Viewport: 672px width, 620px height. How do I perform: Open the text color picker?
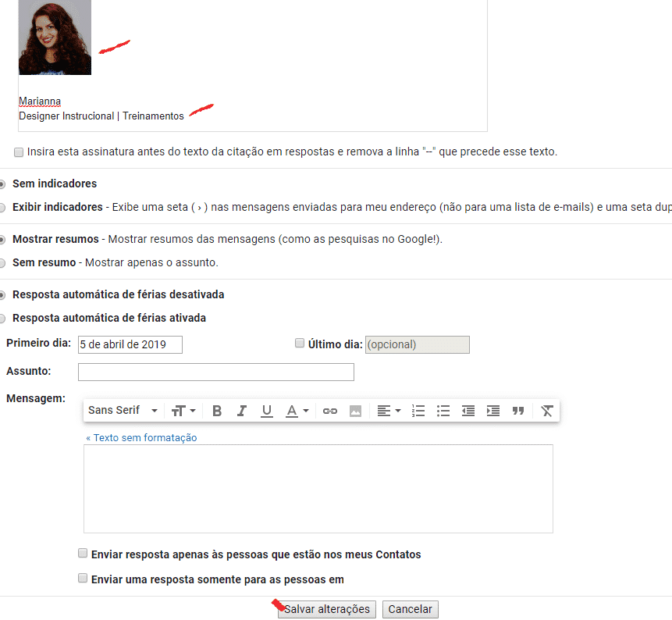297,411
